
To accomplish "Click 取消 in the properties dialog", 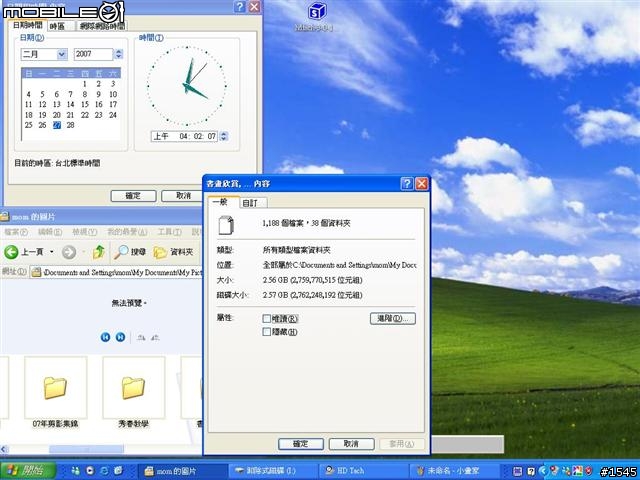I will point(351,444).
